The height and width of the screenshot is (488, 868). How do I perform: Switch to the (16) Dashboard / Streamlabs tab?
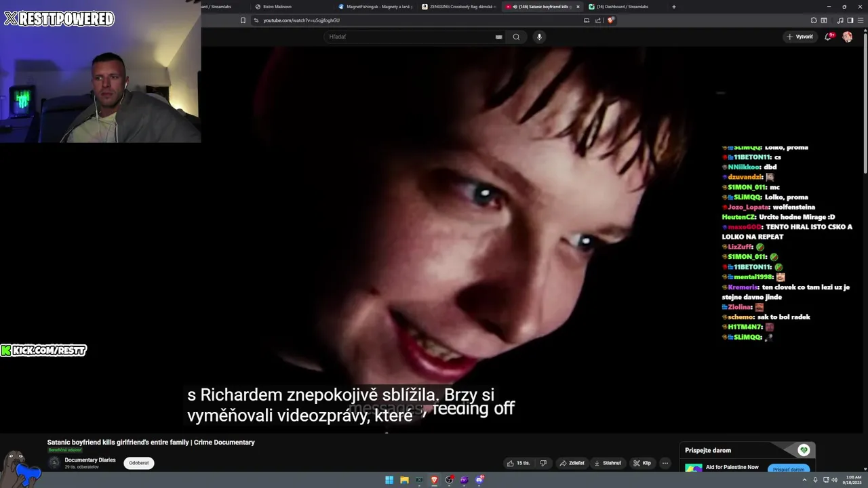624,7
